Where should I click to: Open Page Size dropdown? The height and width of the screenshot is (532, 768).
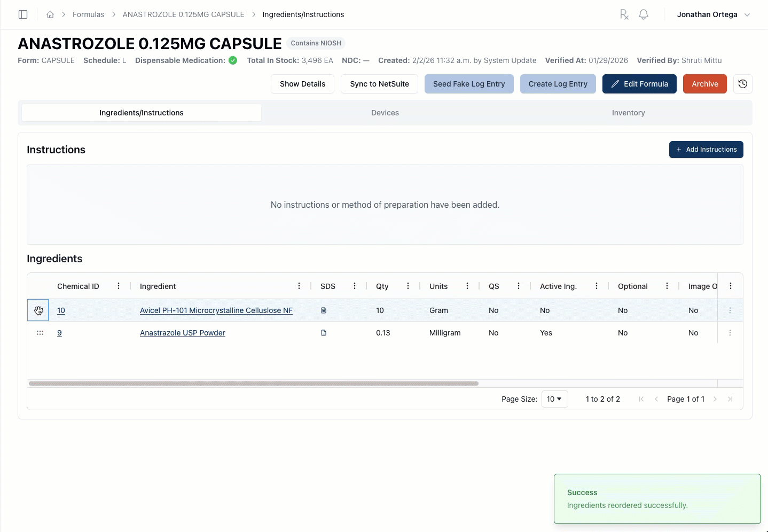tap(554, 399)
